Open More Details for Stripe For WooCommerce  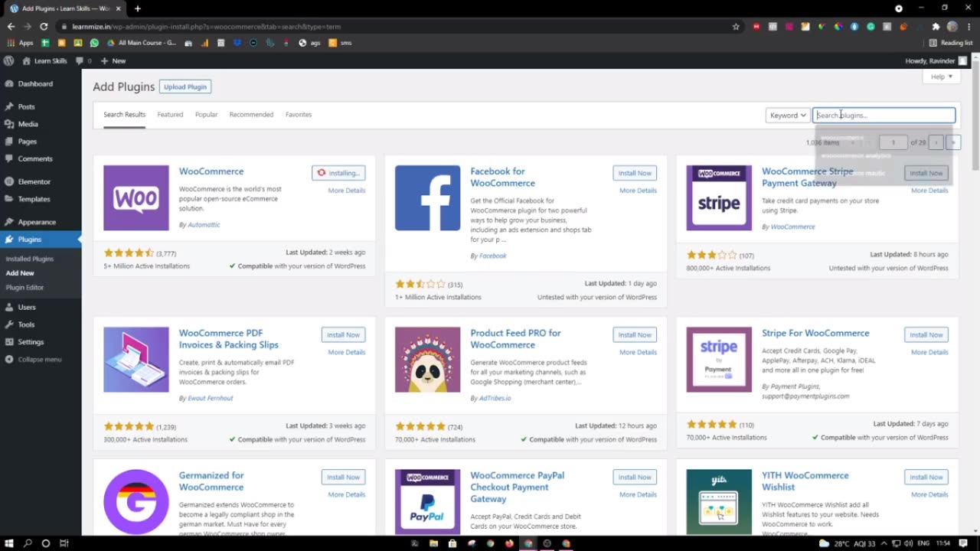click(929, 352)
